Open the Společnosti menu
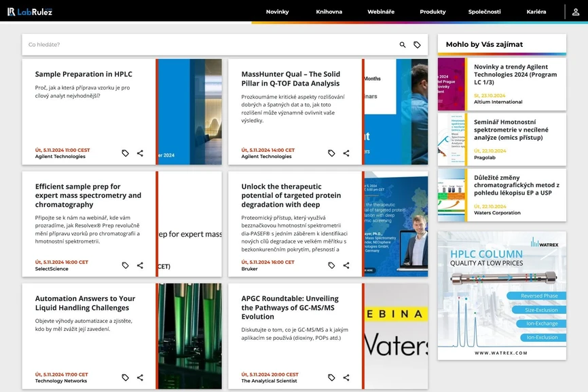The image size is (588, 392). tap(485, 12)
